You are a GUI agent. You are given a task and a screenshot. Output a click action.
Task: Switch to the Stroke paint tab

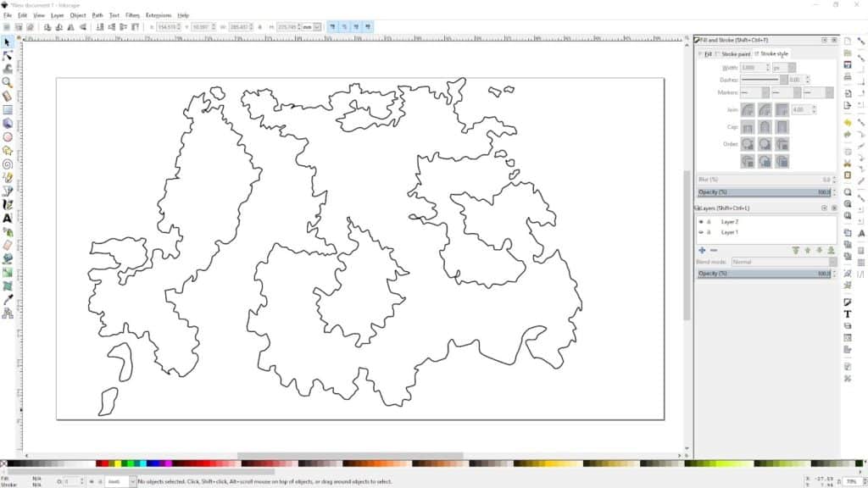click(733, 54)
